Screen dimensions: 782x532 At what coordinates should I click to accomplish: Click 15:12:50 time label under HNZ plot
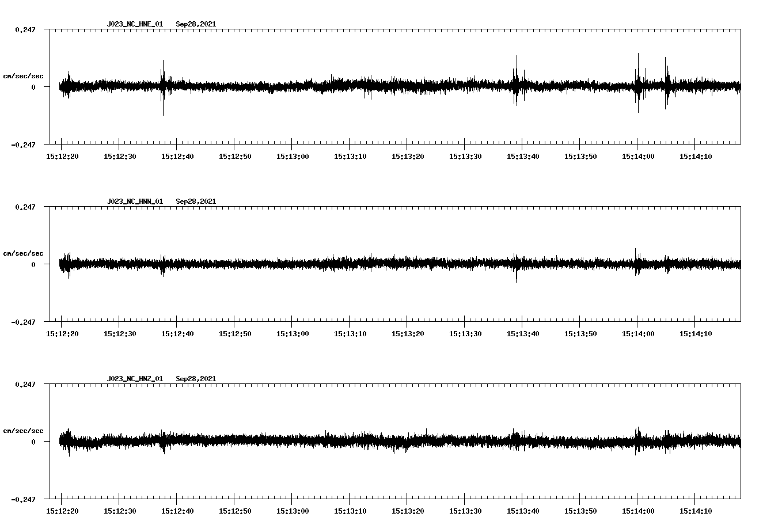point(235,511)
